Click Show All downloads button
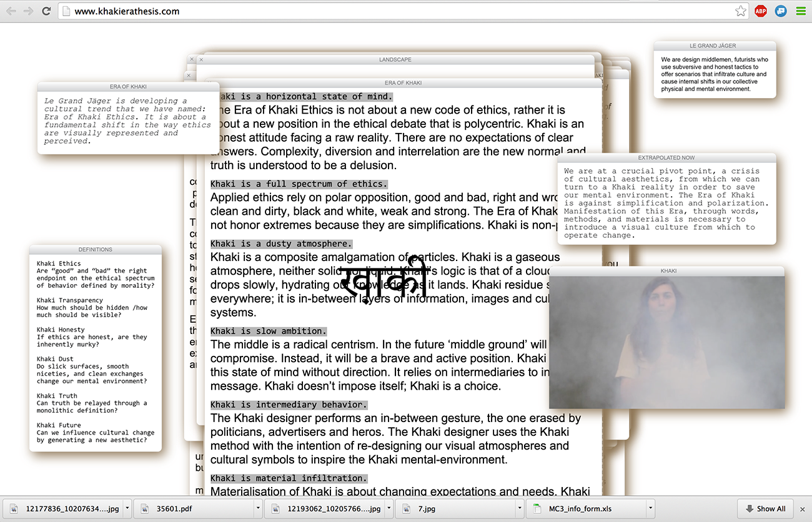 765,509
